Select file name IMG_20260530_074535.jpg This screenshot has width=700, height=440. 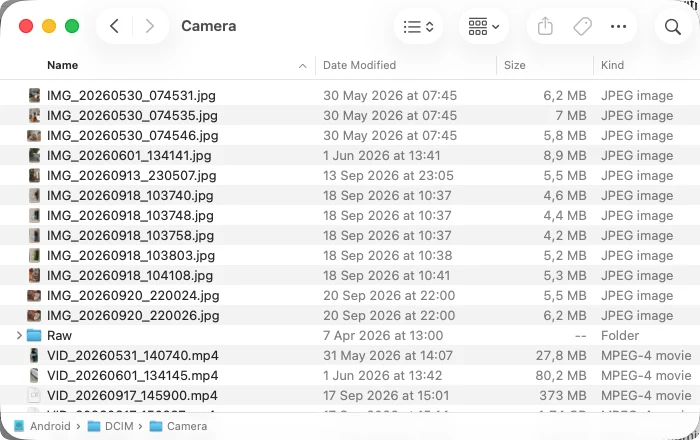(x=132, y=116)
